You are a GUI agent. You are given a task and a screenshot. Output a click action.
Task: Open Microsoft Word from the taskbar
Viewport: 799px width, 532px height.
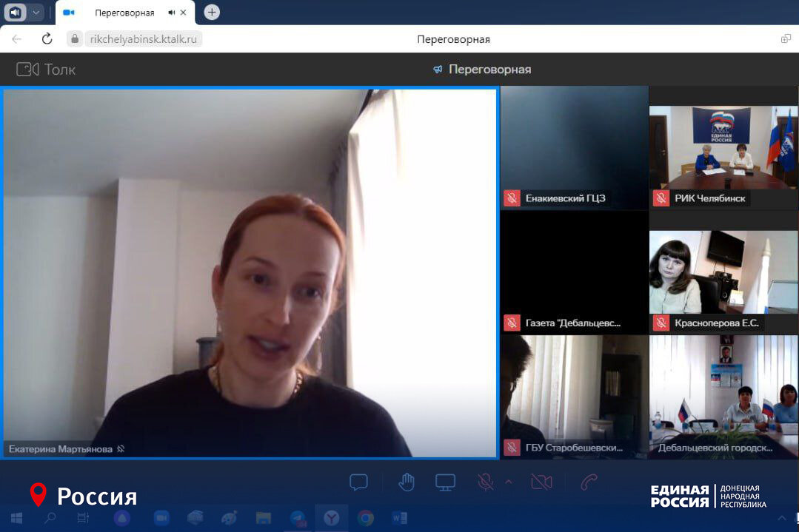400,518
